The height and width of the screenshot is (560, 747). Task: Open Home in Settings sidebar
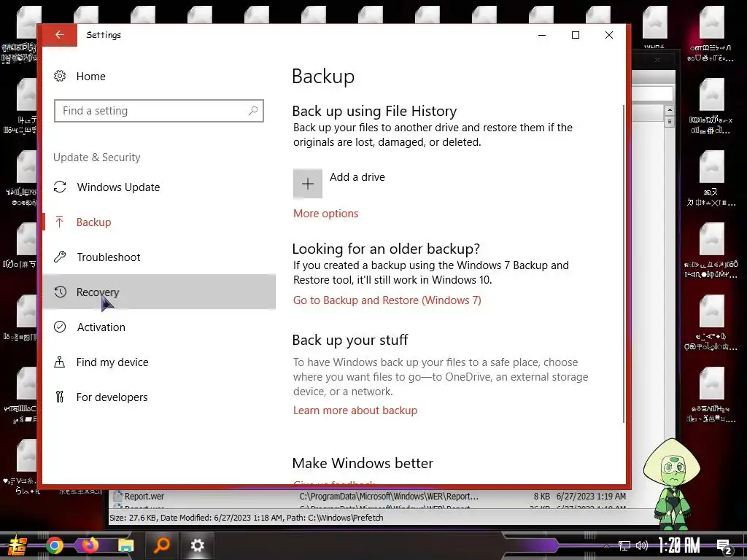90,76
